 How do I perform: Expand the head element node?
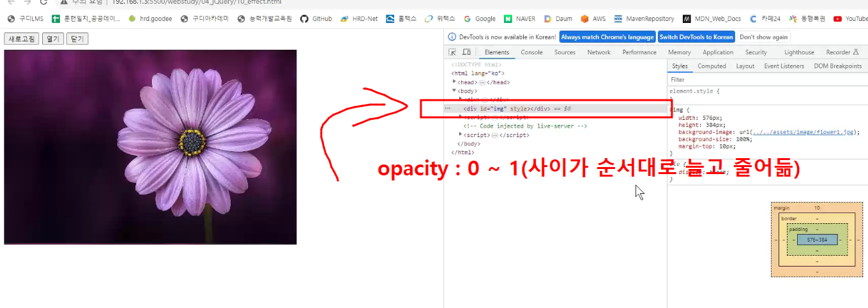point(454,82)
